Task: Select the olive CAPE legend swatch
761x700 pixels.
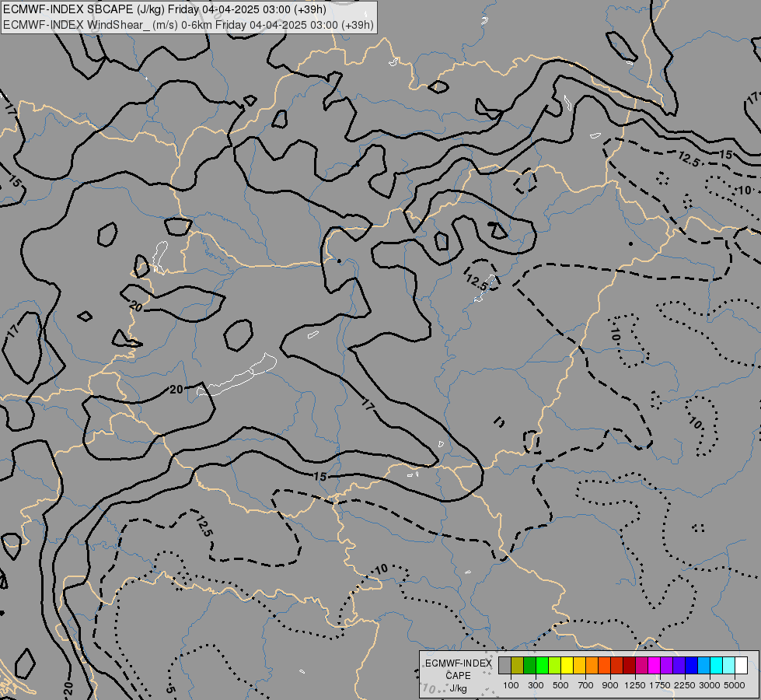Action: pyautogui.click(x=518, y=666)
